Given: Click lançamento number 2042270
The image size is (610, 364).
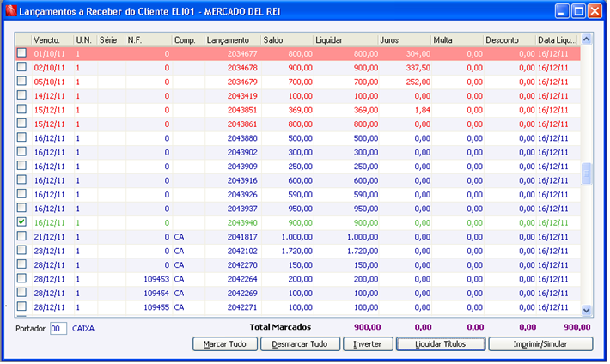Looking at the screenshot, I should click(242, 264).
